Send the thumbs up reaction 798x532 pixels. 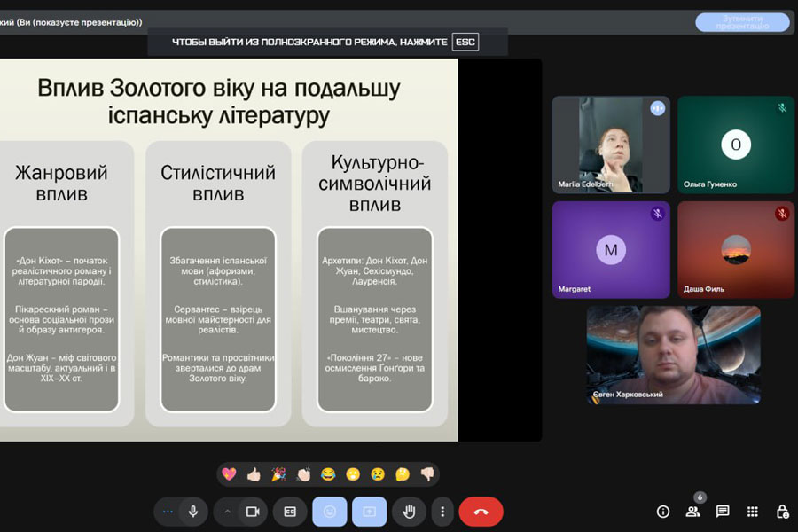click(254, 474)
